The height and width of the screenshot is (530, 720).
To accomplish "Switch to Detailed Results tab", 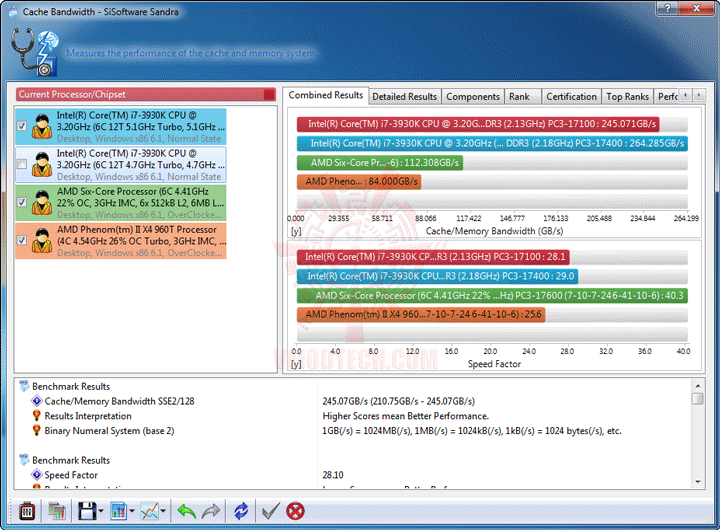I will coord(404,96).
